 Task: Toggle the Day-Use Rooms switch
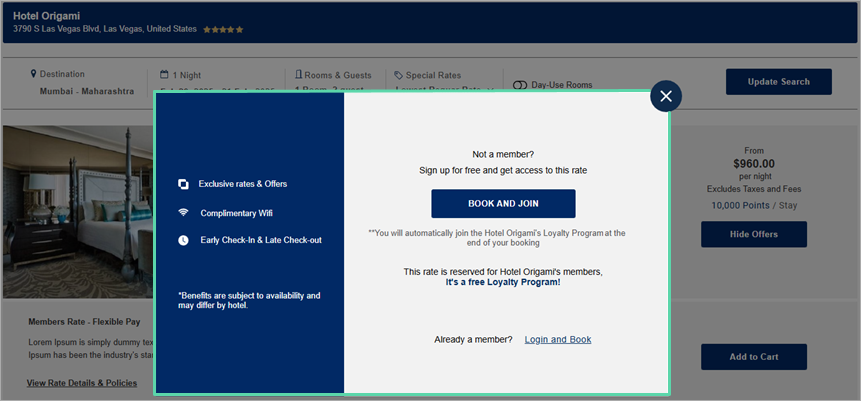point(519,85)
